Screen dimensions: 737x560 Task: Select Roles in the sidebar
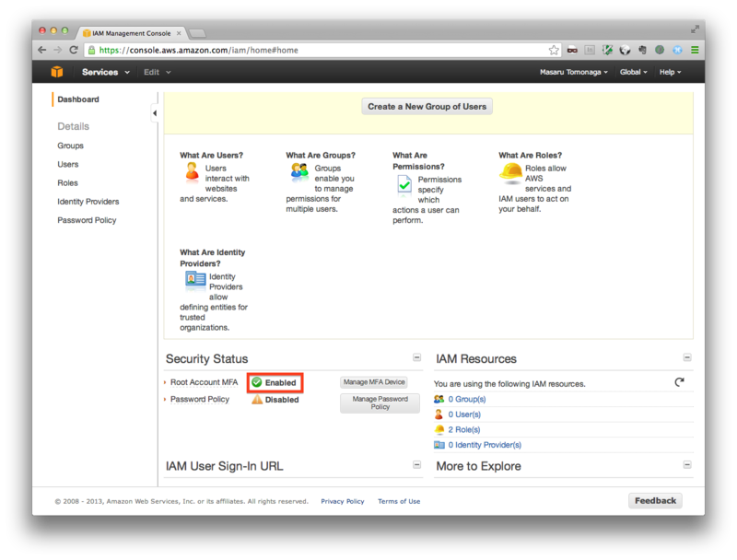[67, 183]
